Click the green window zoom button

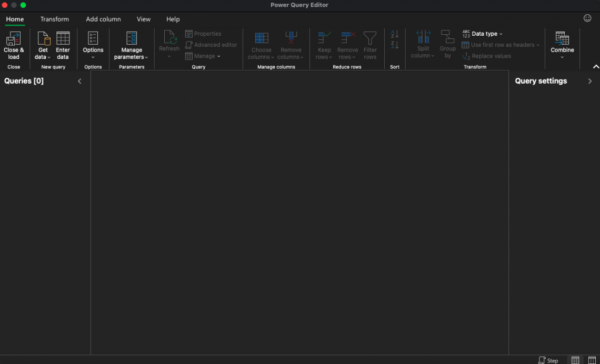point(23,5)
